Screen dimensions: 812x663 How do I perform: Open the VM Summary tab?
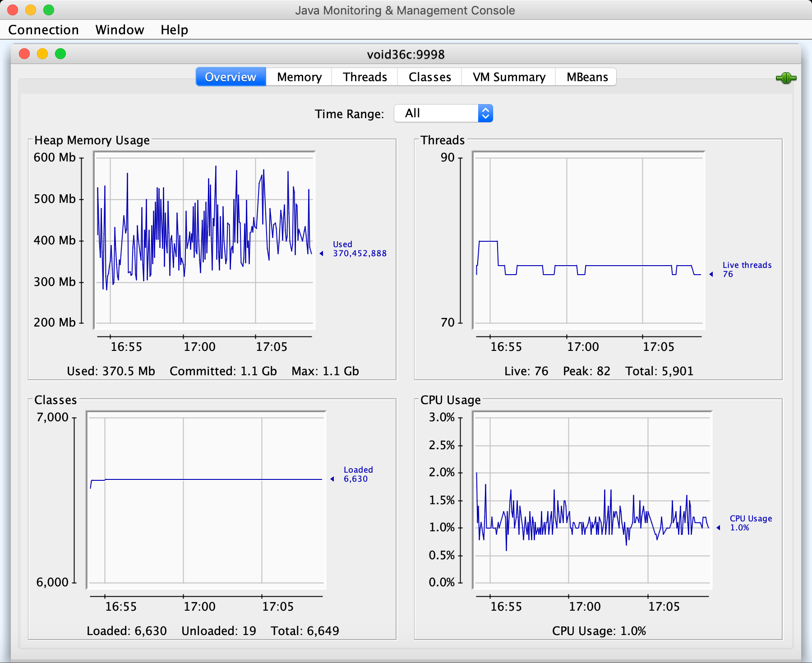pos(508,77)
